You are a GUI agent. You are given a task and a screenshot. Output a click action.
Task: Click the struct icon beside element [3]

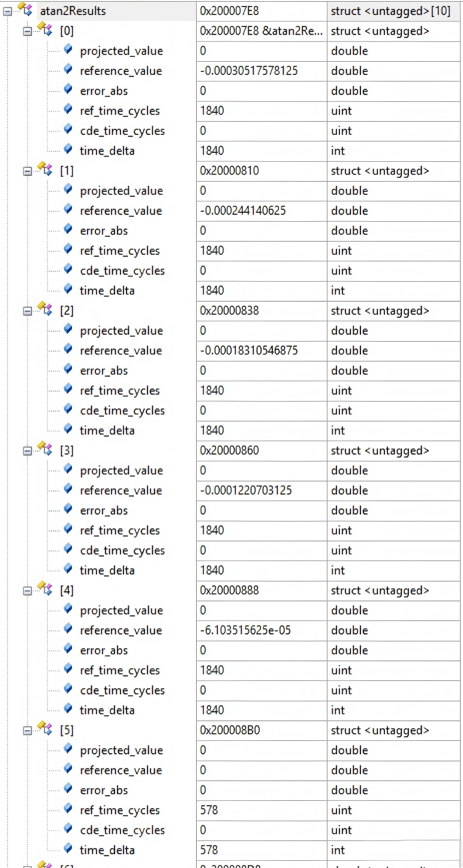point(45,450)
